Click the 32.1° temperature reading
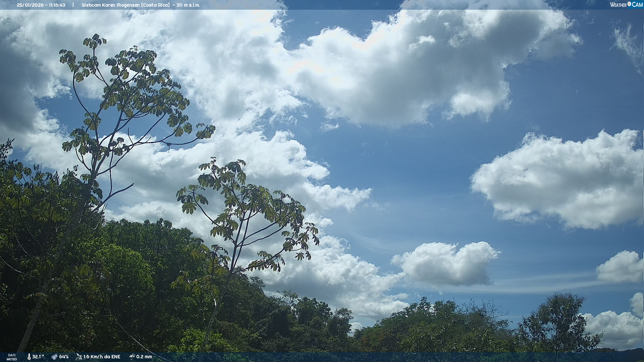 coord(38,357)
